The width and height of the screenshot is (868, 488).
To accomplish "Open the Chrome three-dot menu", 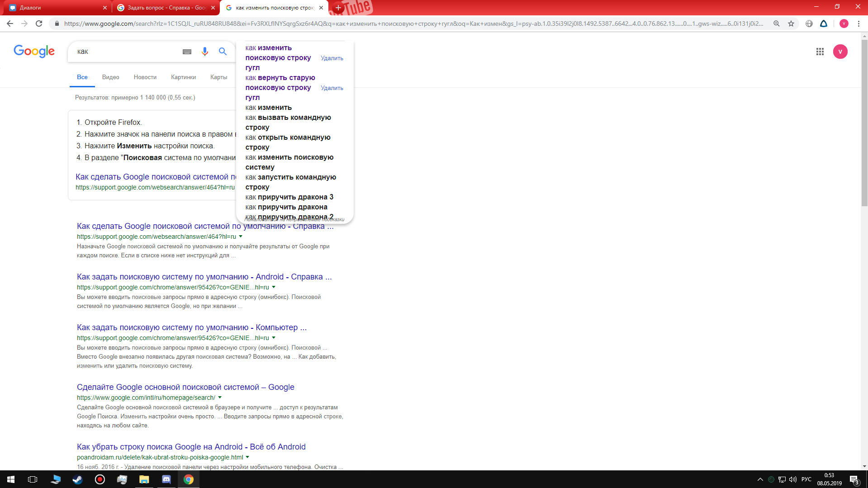I will [858, 24].
